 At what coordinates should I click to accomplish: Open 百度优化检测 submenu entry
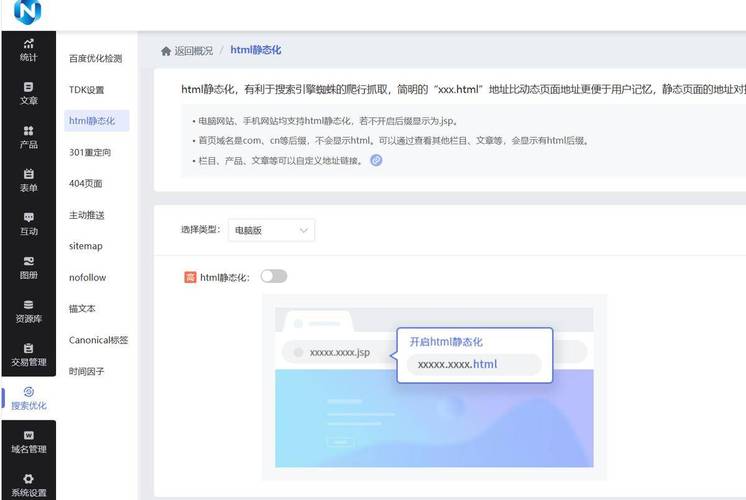pyautogui.click(x=95, y=59)
